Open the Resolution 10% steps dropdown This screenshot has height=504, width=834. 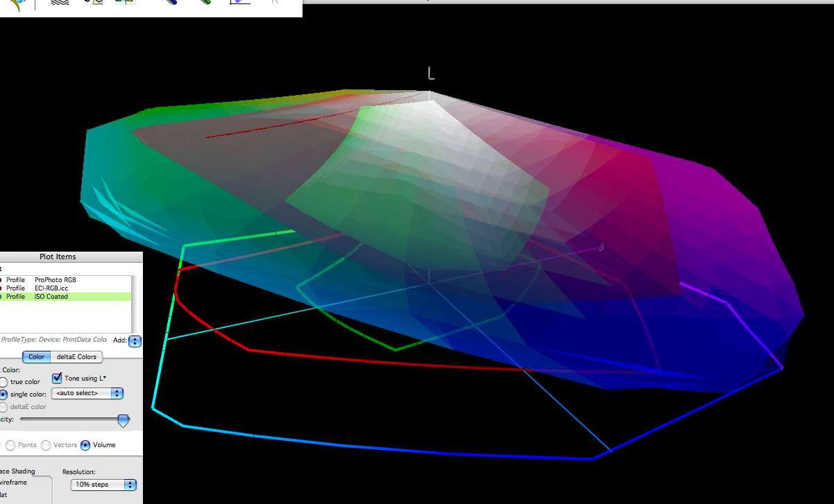click(103, 484)
